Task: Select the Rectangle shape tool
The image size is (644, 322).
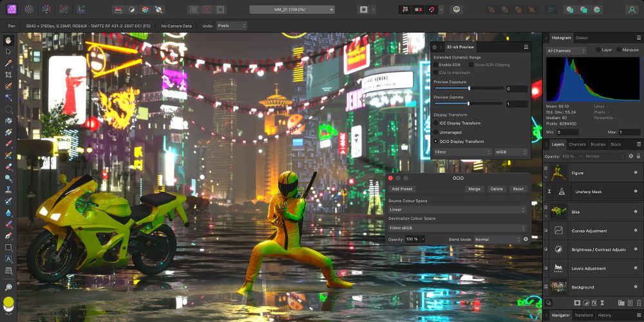Action: (x=8, y=247)
